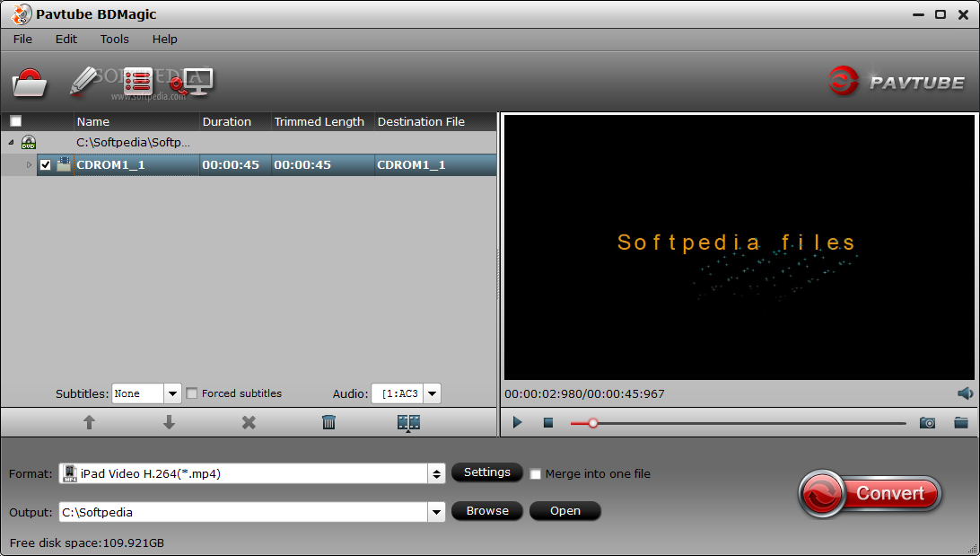Enable Merge into one file checkbox
Screen dimensions: 980x556
tap(535, 474)
